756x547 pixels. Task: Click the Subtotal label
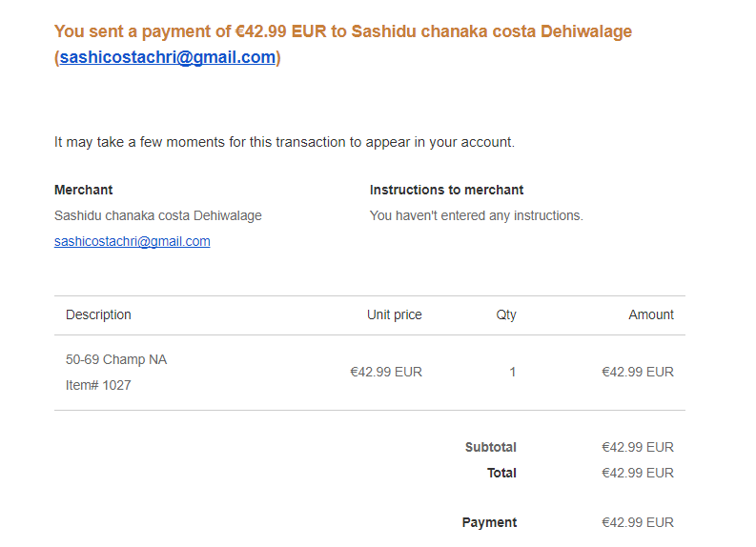click(x=490, y=447)
